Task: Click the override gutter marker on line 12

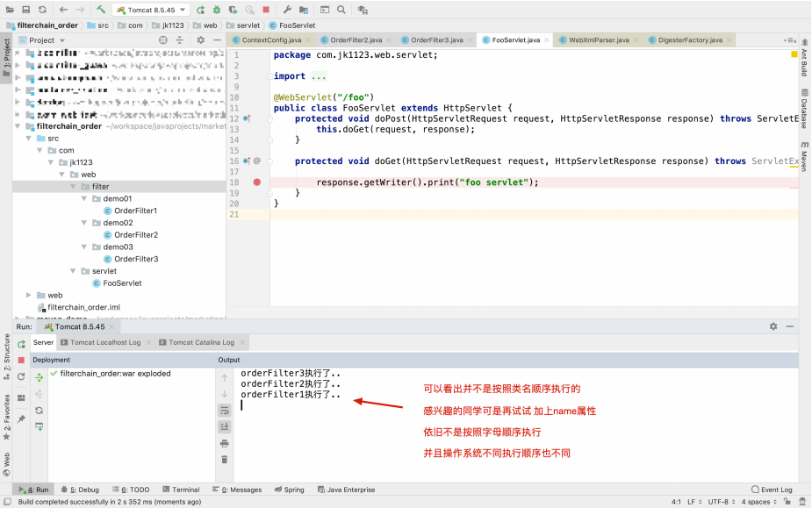Action: click(247, 118)
